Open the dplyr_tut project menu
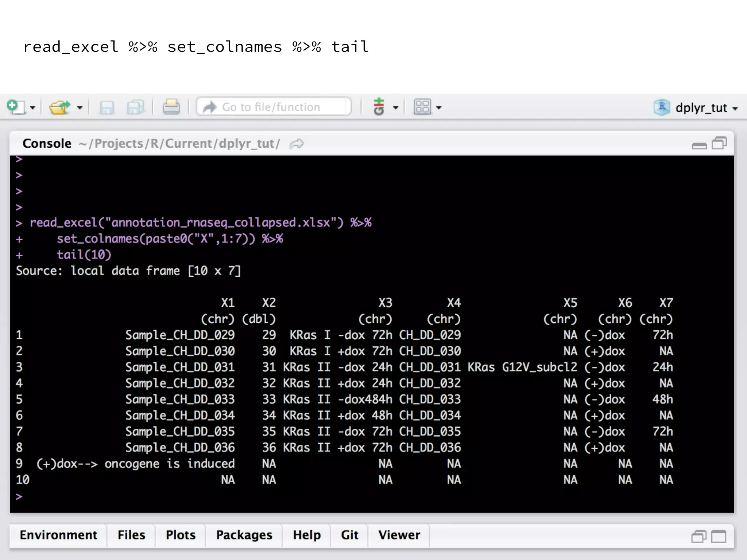The image size is (747, 560). click(x=707, y=108)
